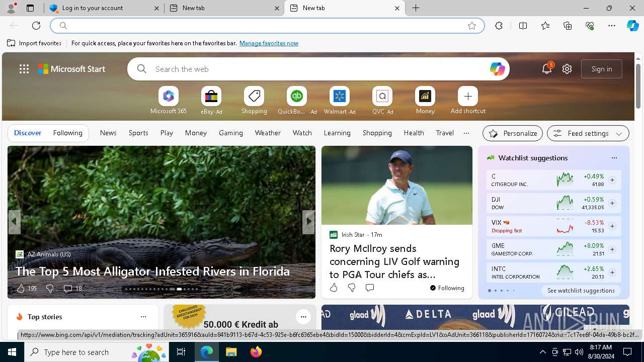
Task: Open Manage favorites now link
Action: point(269,43)
